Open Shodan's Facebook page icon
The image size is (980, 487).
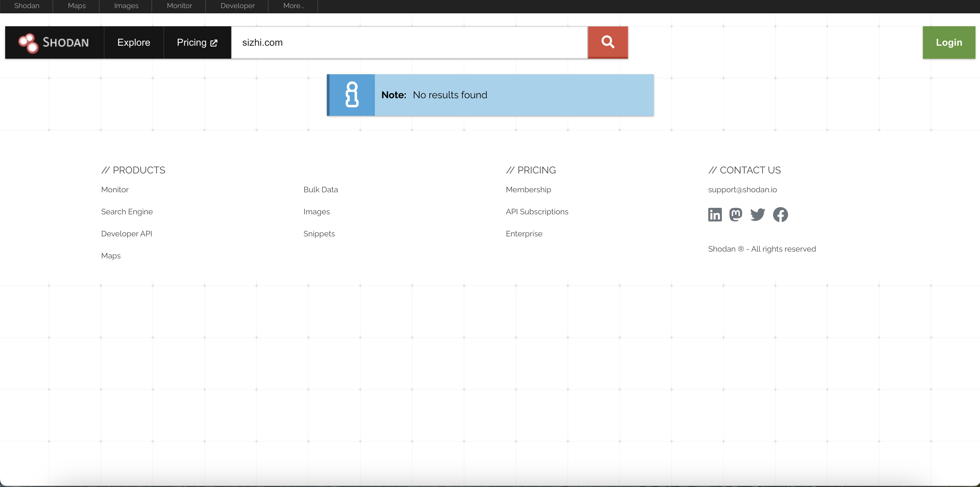[x=780, y=215]
